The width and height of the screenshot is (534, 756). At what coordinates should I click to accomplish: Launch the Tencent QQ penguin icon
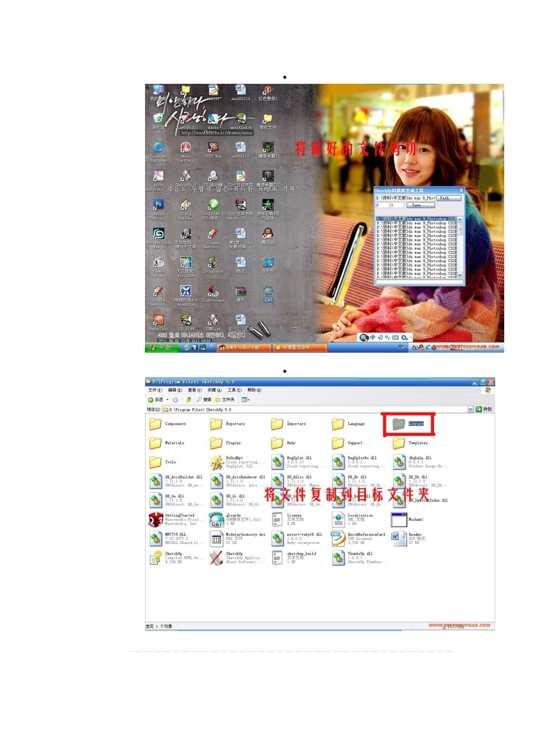coord(268,236)
